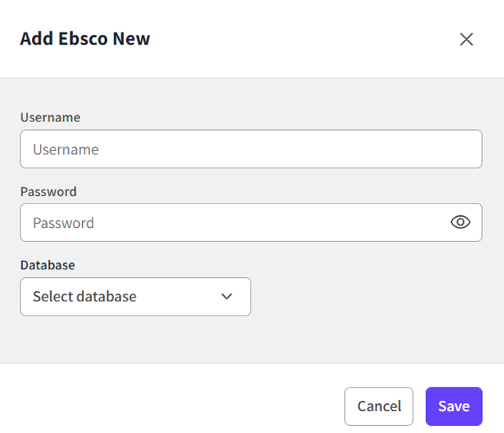Viewport: 504px width, 433px height.
Task: Toggle password visibility with the eye icon
Action: tap(460, 222)
